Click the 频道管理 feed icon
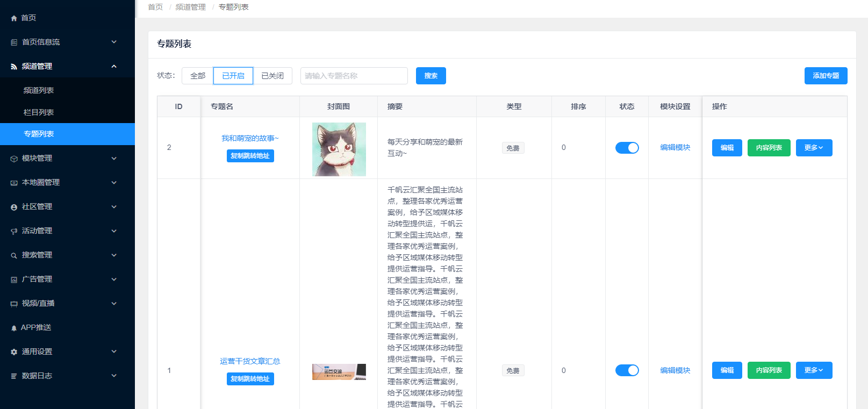868x409 pixels. (x=14, y=67)
